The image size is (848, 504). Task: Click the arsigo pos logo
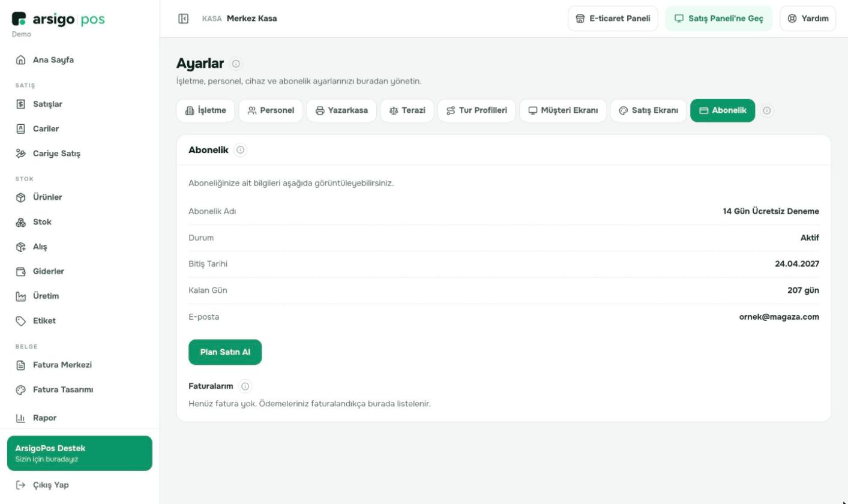pyautogui.click(x=58, y=19)
